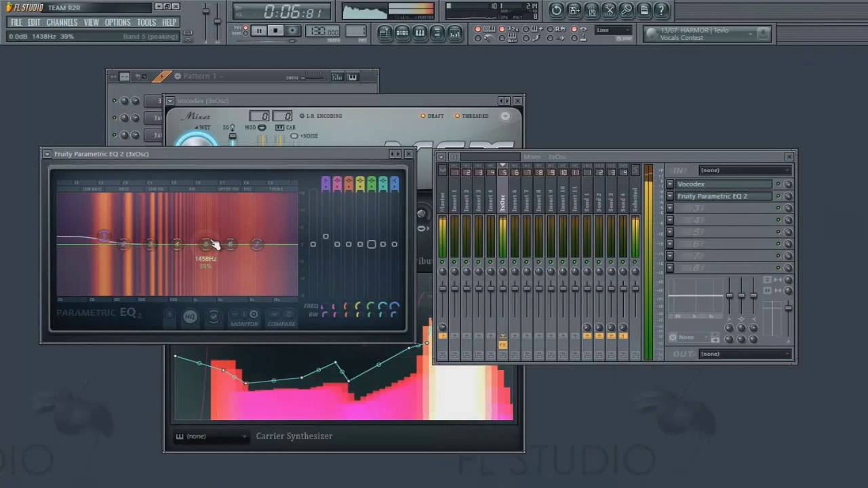Click EQ band 7 node on the curve
The height and width of the screenshot is (488, 868).
tap(256, 244)
